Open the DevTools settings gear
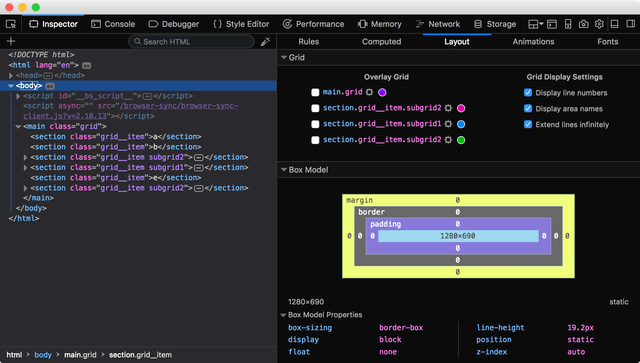This screenshot has height=363, width=640. point(599,24)
